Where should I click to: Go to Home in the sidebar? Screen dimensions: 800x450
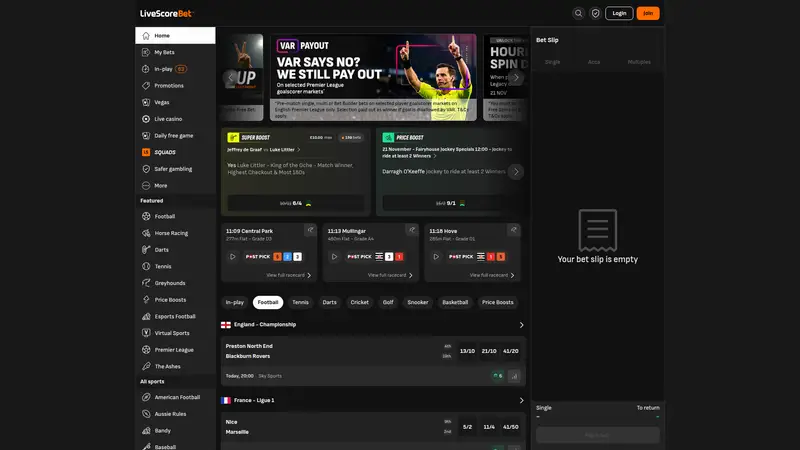tap(175, 36)
